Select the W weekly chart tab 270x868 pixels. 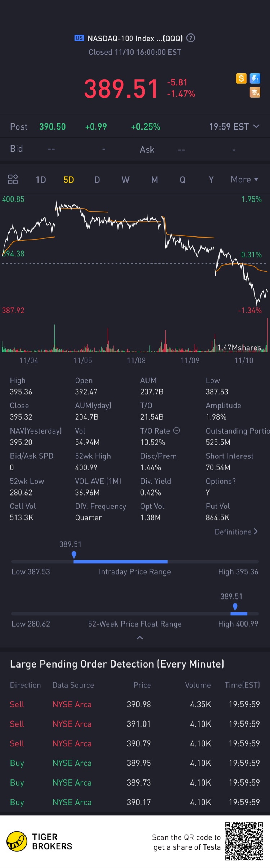pyautogui.click(x=125, y=180)
